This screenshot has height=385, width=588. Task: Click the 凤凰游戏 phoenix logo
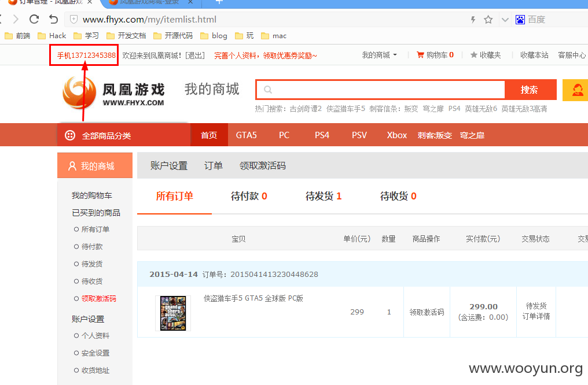click(x=113, y=93)
